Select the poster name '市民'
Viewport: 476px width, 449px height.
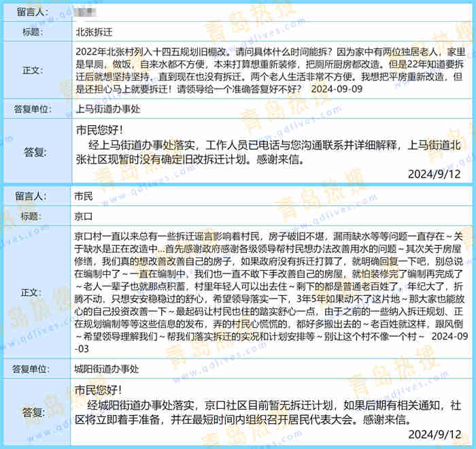pos(84,196)
